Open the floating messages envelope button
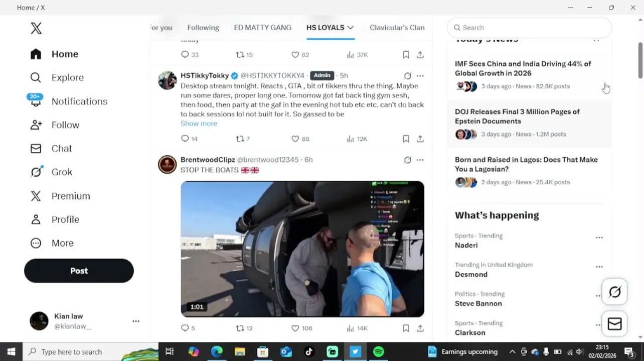Viewport: 644px width, 361px height. (x=614, y=324)
